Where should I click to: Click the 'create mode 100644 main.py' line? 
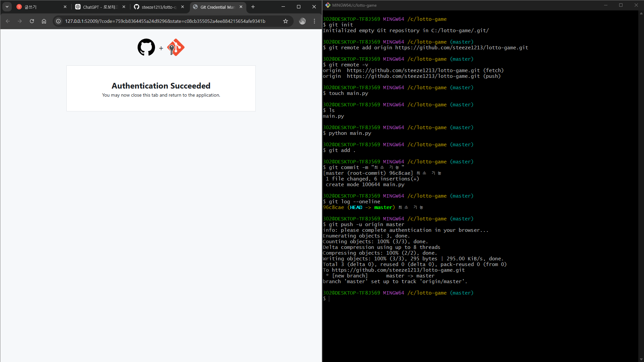365,185
